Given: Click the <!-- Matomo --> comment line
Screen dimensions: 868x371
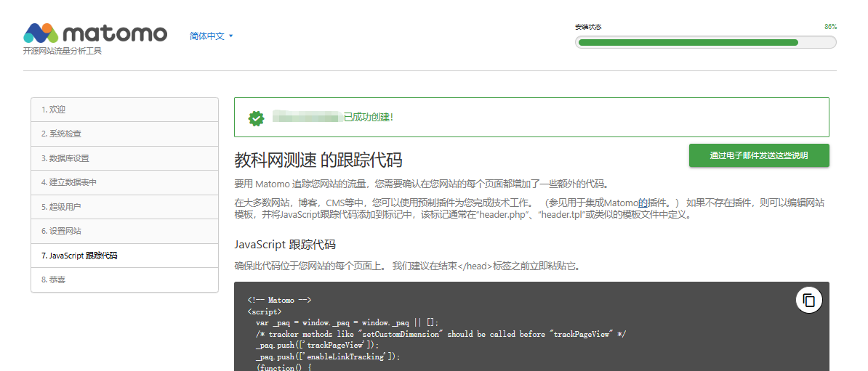Looking at the screenshot, I should 280,301.
